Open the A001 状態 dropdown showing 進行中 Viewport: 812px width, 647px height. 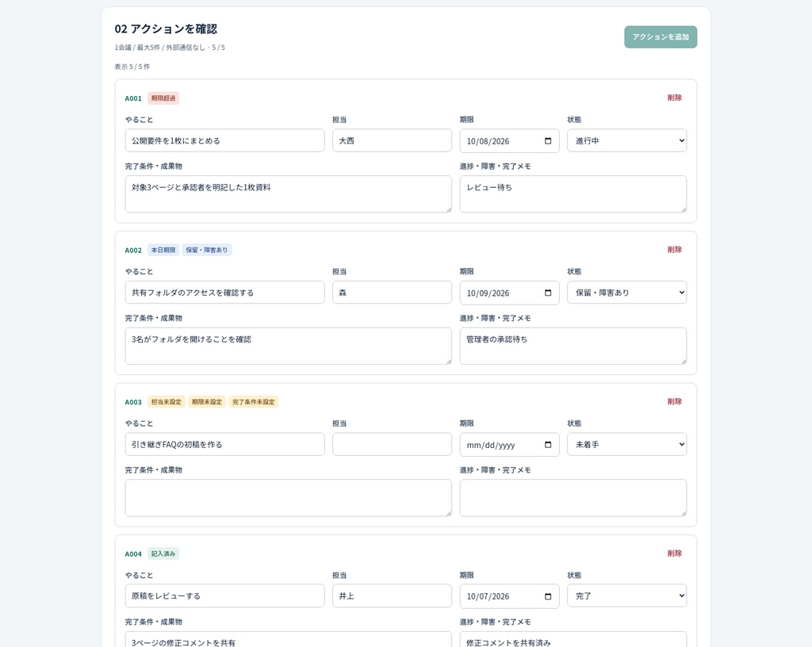coord(626,141)
